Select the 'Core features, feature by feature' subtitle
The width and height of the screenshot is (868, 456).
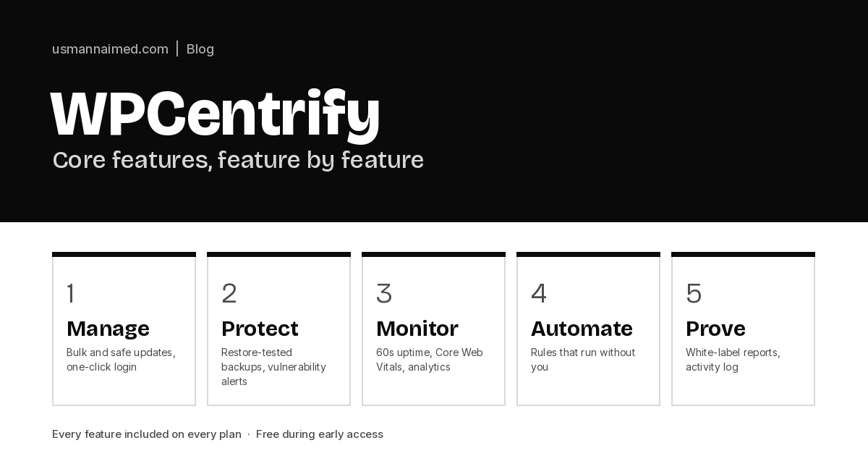tap(238, 160)
